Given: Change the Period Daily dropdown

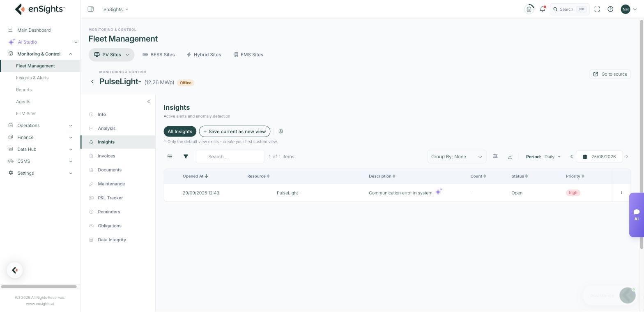Looking at the screenshot, I should (552, 157).
